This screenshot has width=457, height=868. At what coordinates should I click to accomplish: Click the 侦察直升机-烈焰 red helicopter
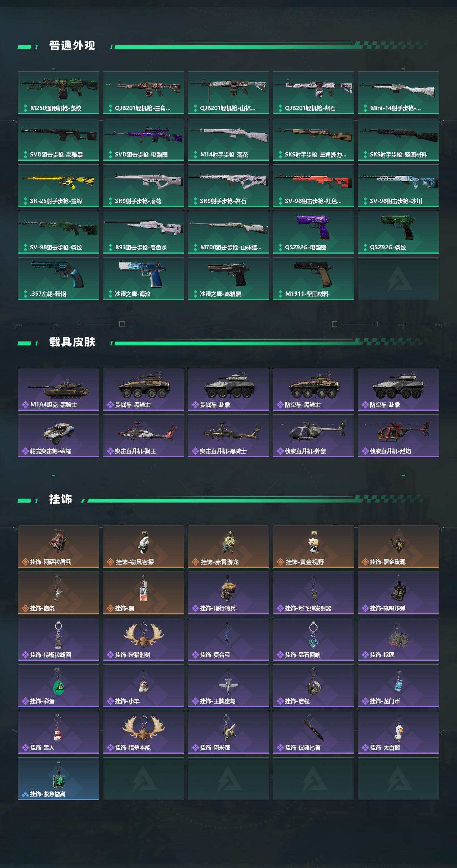click(398, 436)
